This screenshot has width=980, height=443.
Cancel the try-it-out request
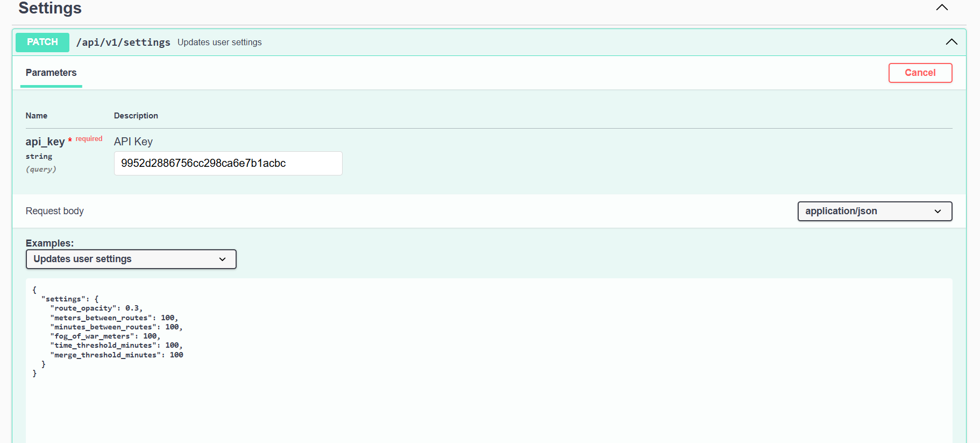coord(920,73)
